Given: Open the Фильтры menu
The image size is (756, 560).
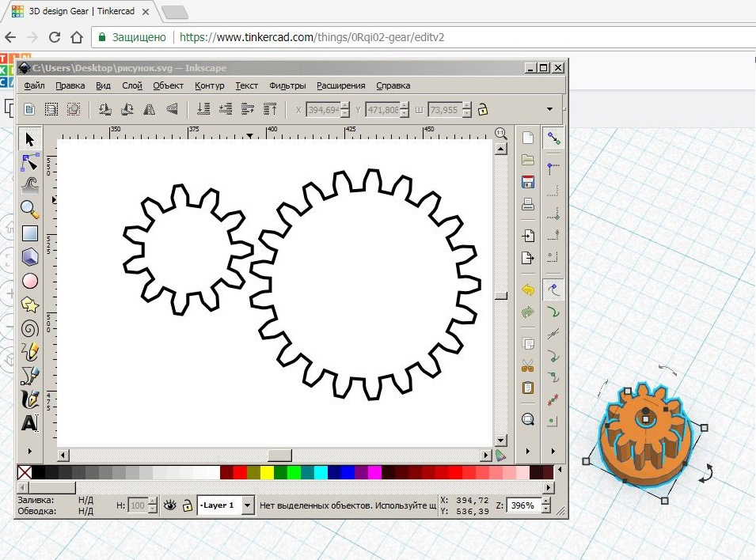Looking at the screenshot, I should (x=287, y=85).
